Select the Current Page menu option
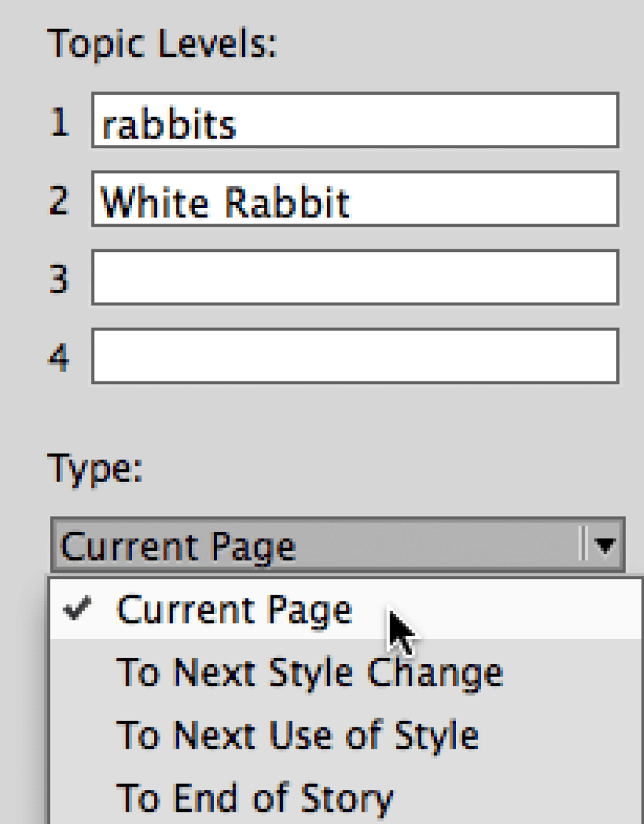This screenshot has width=644, height=824. (x=235, y=608)
